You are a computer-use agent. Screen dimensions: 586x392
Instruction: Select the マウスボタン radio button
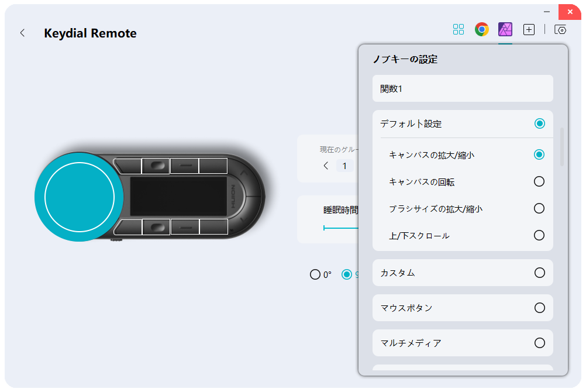tap(539, 308)
